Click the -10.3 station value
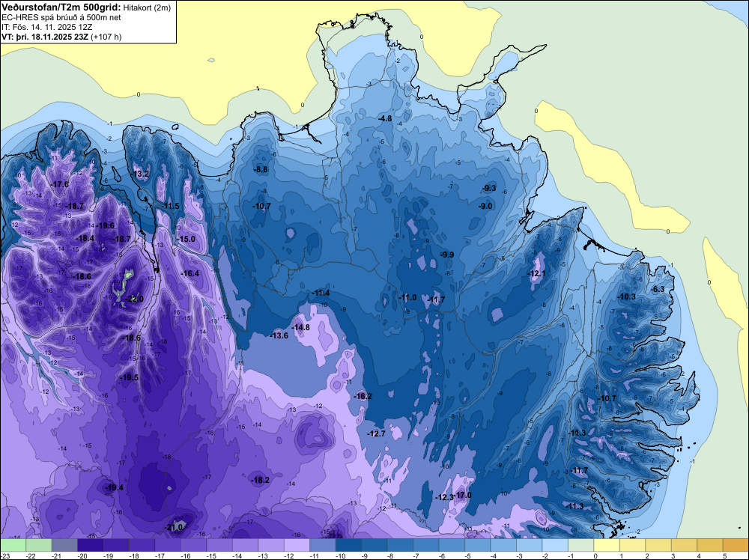The image size is (749, 560). click(x=627, y=296)
